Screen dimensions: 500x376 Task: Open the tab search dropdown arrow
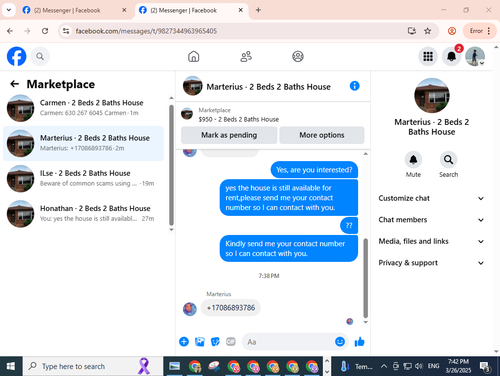9,10
